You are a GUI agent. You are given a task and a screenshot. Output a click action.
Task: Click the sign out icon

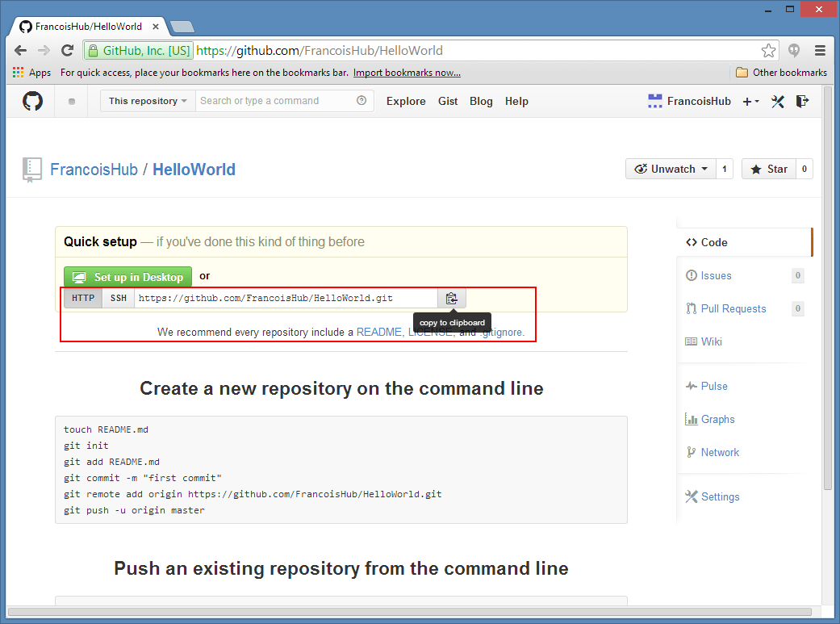(802, 102)
